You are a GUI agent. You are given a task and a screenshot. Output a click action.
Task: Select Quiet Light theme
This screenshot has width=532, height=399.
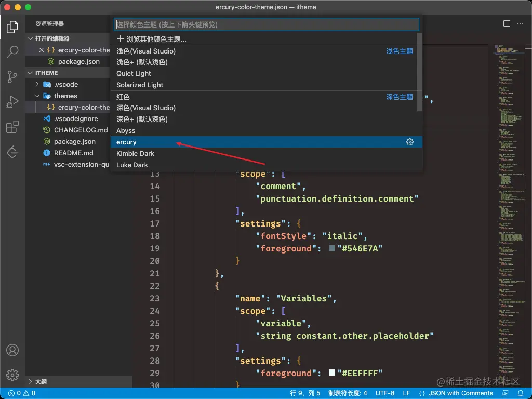267,74
